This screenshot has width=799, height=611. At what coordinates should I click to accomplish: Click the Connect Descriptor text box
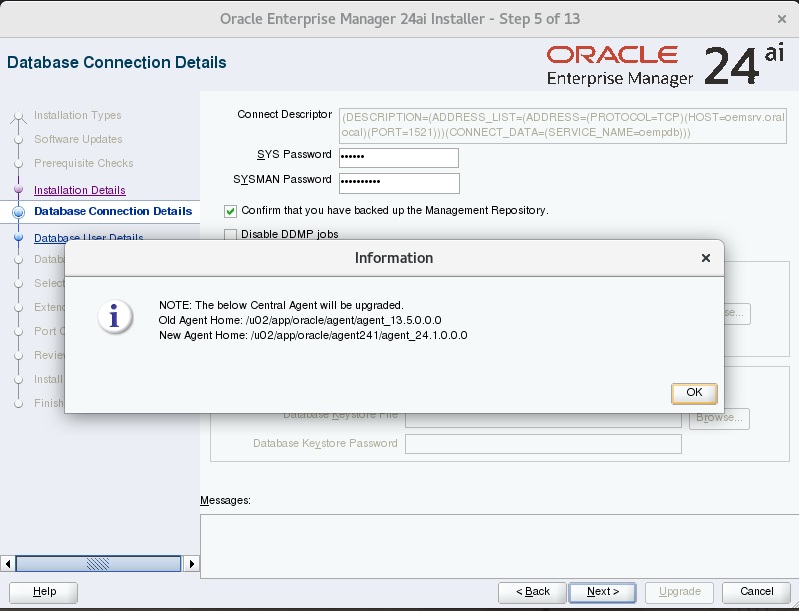563,125
